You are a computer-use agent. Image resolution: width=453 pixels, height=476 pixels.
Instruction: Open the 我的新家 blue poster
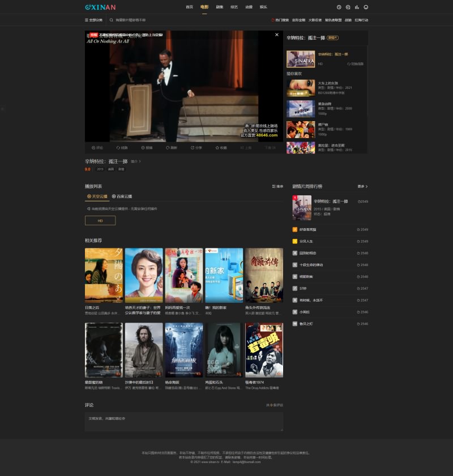point(224,275)
